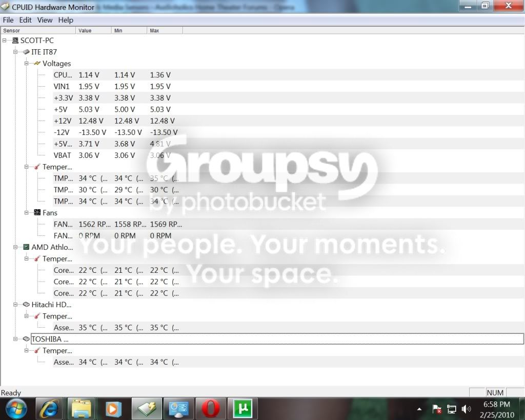
Task: Collapse the AMD Athlon node
Action: pos(15,247)
